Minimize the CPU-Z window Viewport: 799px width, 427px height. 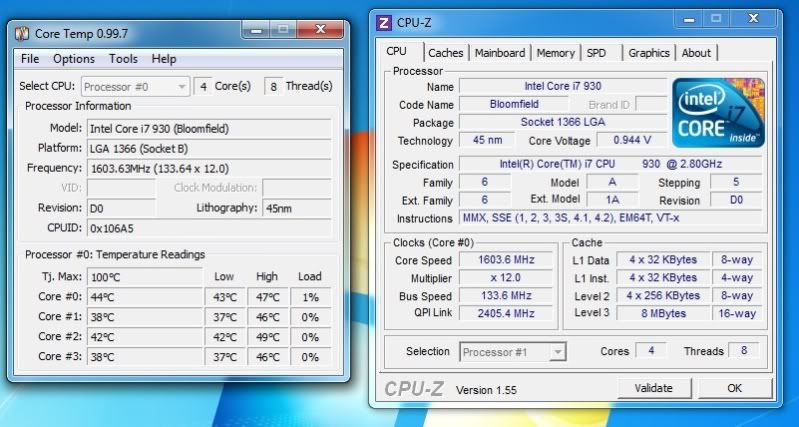689,19
